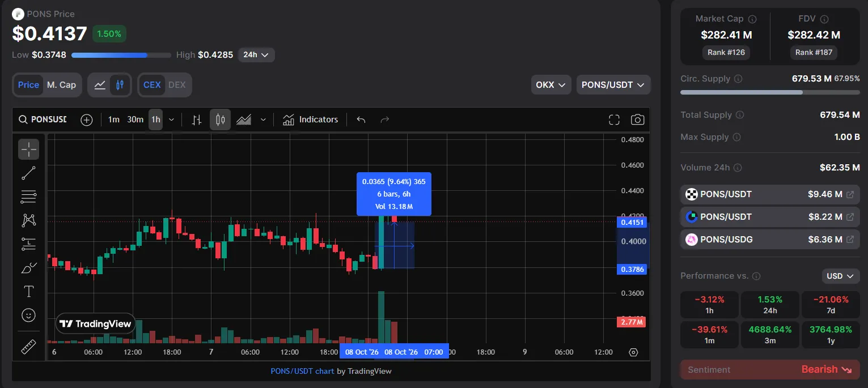Viewport: 868px width, 388px height.
Task: Expand the OKX exchange dropdown
Action: 551,85
